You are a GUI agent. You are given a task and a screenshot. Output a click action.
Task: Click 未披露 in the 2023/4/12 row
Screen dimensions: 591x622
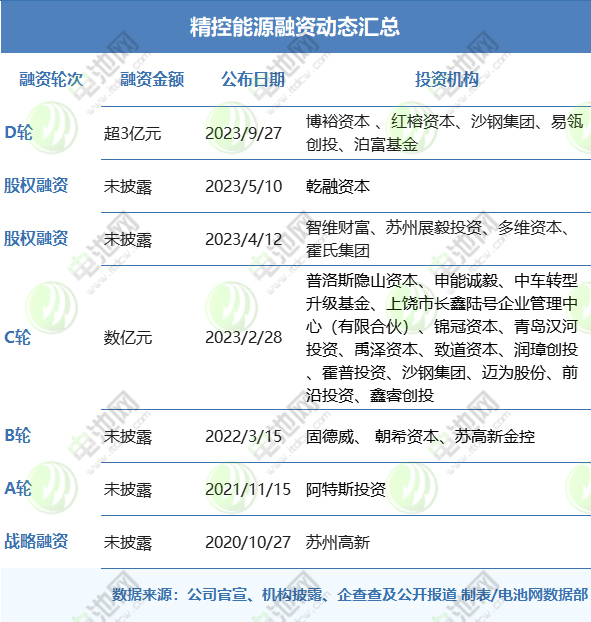128,240
